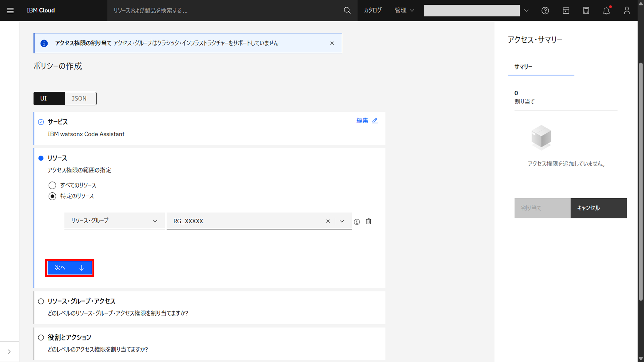The image size is (644, 362).
Task: Click the 次へ button
Action: [x=69, y=268]
